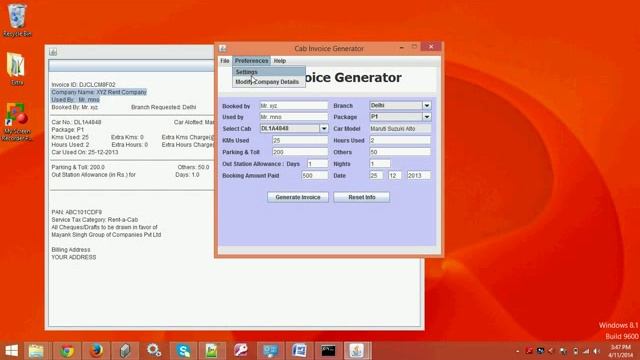Expand the Package dropdown showing P1

tap(427, 117)
